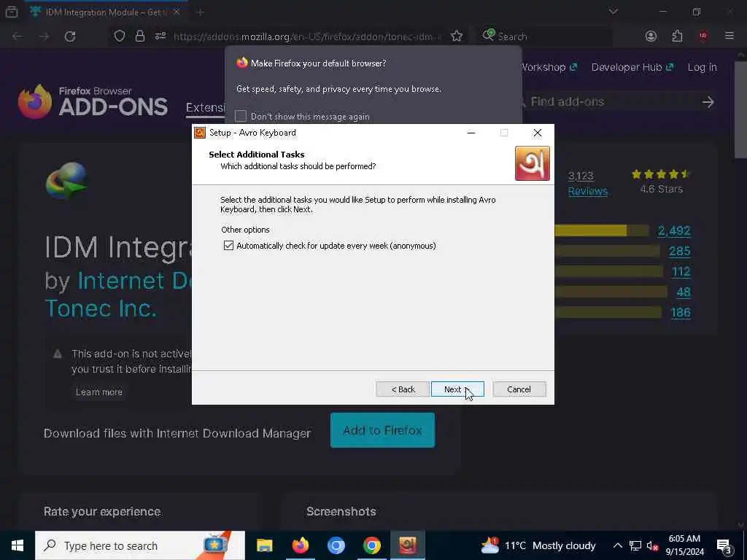
Task: Open Firefox extensions puzzle icon
Action: coord(677,36)
